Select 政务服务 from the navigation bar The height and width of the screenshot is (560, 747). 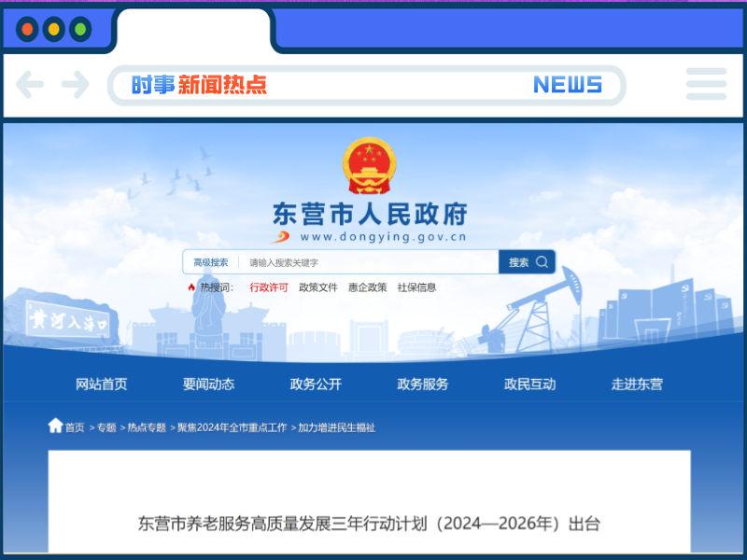click(422, 384)
